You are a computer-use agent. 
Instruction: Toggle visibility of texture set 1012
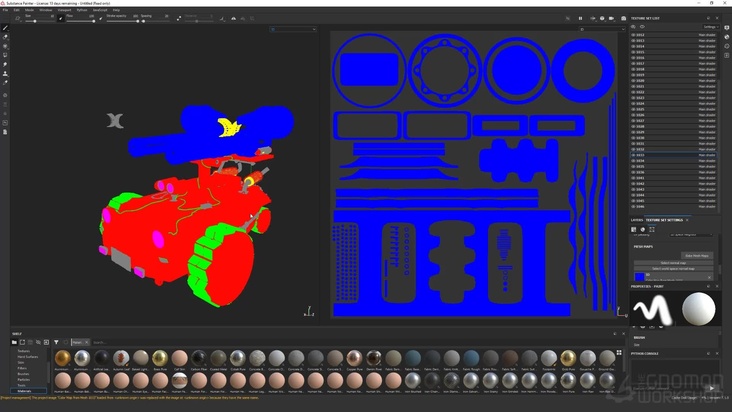(633, 35)
